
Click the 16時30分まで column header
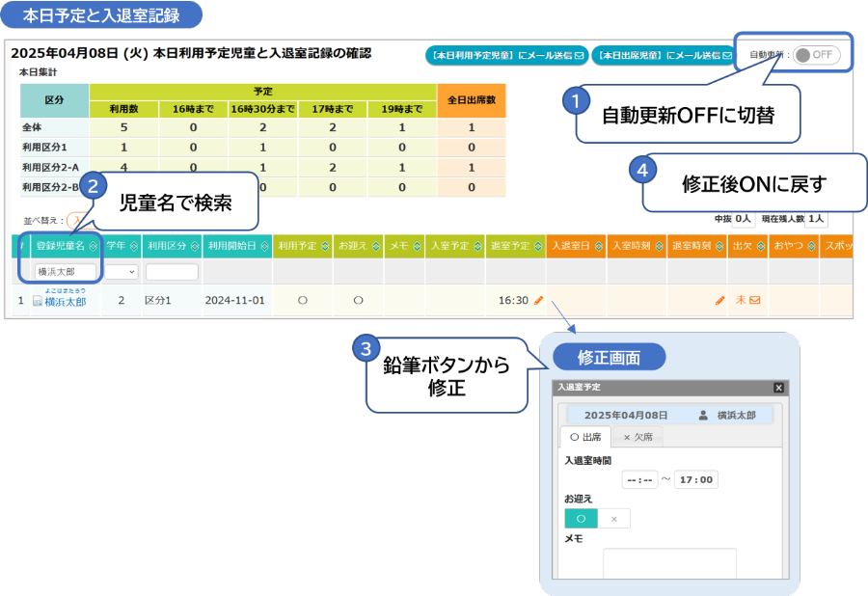262,109
